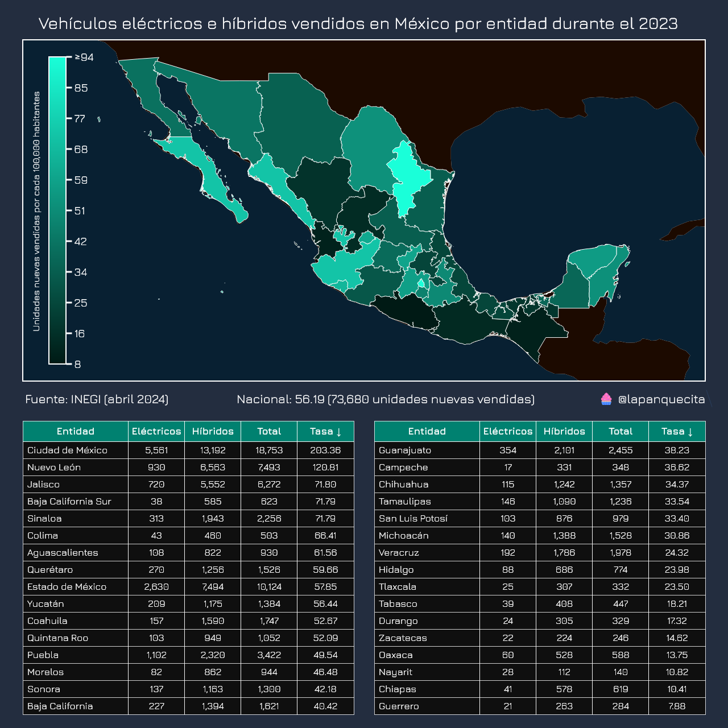
Task: Click the 120.81 rate value
Action: (x=325, y=467)
